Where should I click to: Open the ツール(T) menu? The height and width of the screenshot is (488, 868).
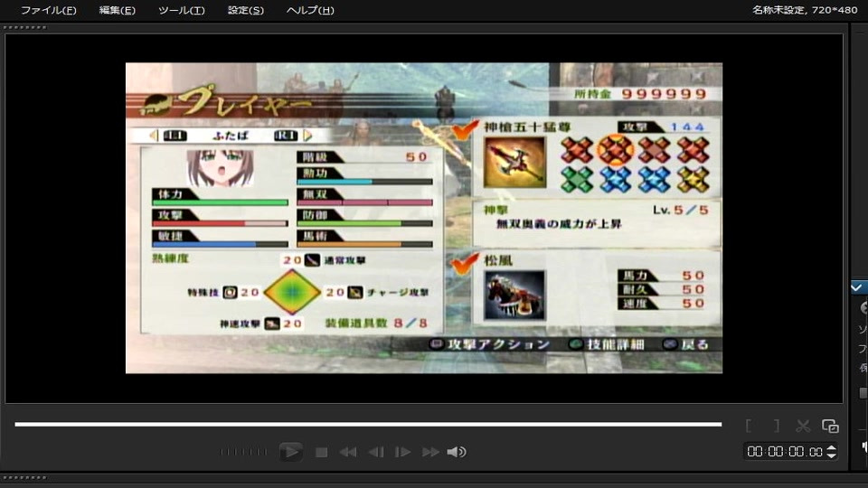click(182, 10)
